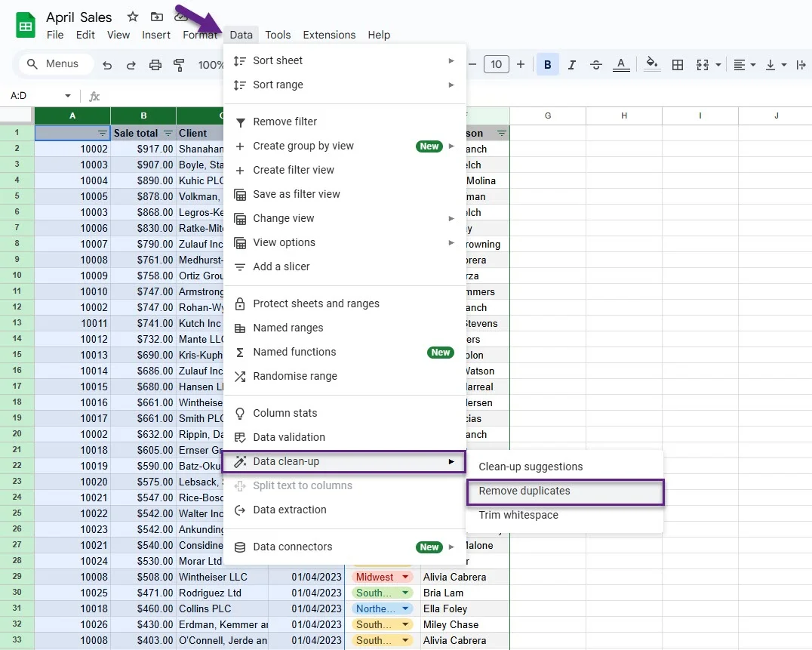Select Trim whitespace
Image resolution: width=812 pixels, height=650 pixels.
click(564, 516)
